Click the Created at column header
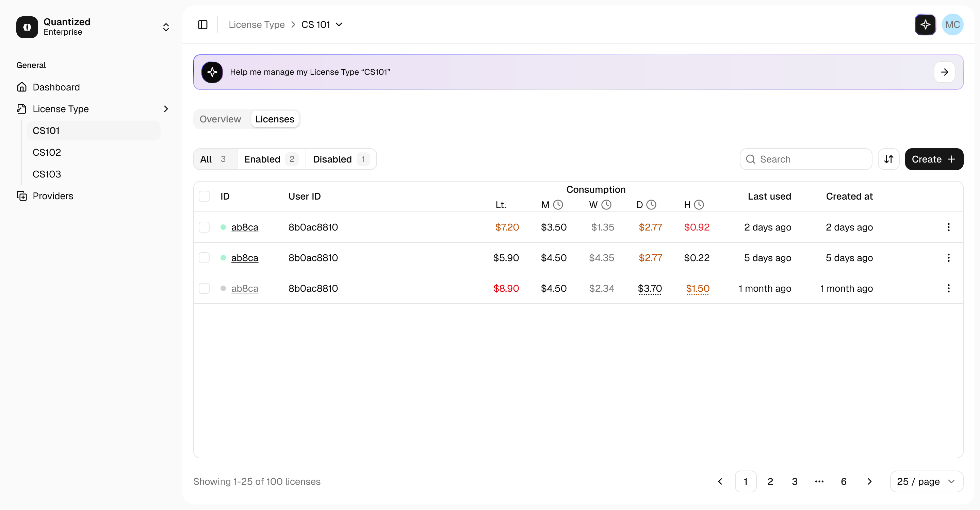This screenshot has width=980, height=510. [849, 196]
